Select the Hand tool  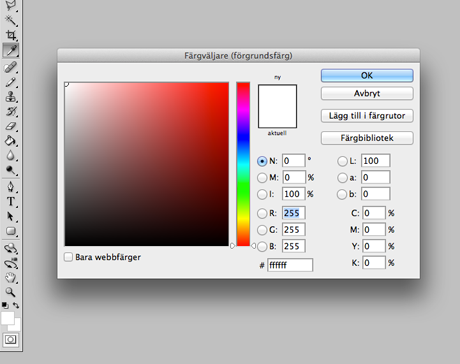pos(11,277)
